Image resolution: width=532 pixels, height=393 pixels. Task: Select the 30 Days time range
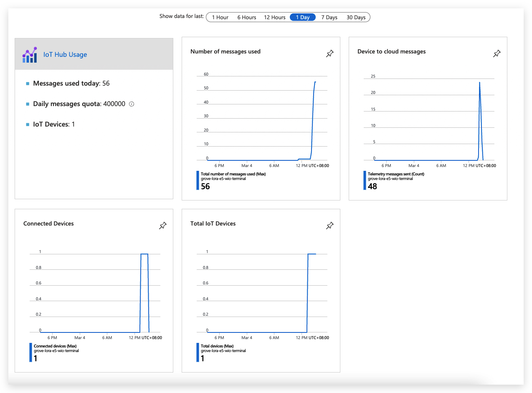coord(356,17)
